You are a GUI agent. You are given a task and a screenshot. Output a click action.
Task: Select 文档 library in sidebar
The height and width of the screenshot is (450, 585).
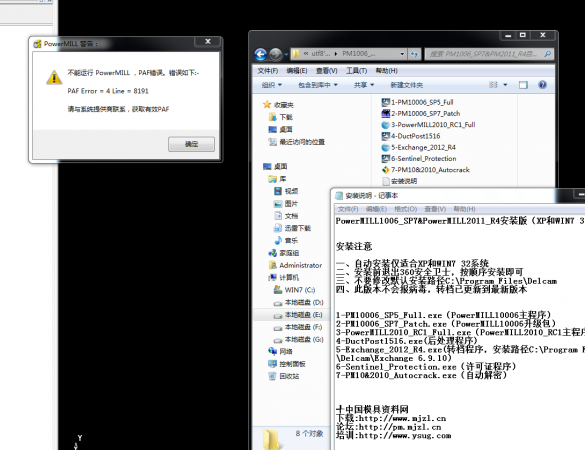coord(286,216)
